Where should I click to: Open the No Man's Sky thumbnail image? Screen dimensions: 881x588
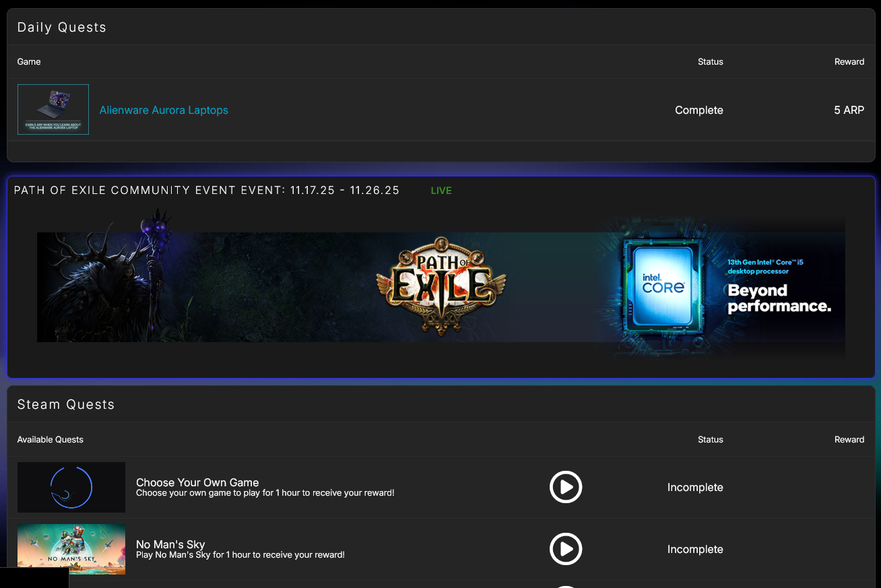pos(71,549)
